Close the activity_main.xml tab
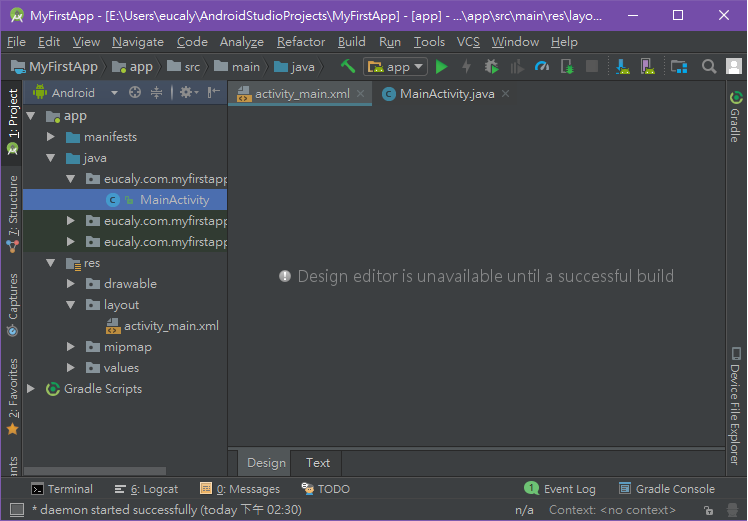Image resolution: width=748 pixels, height=521 pixels. tap(361, 94)
